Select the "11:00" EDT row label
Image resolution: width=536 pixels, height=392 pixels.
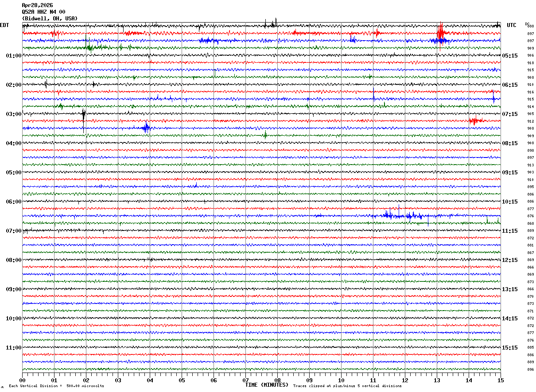coord(13,348)
